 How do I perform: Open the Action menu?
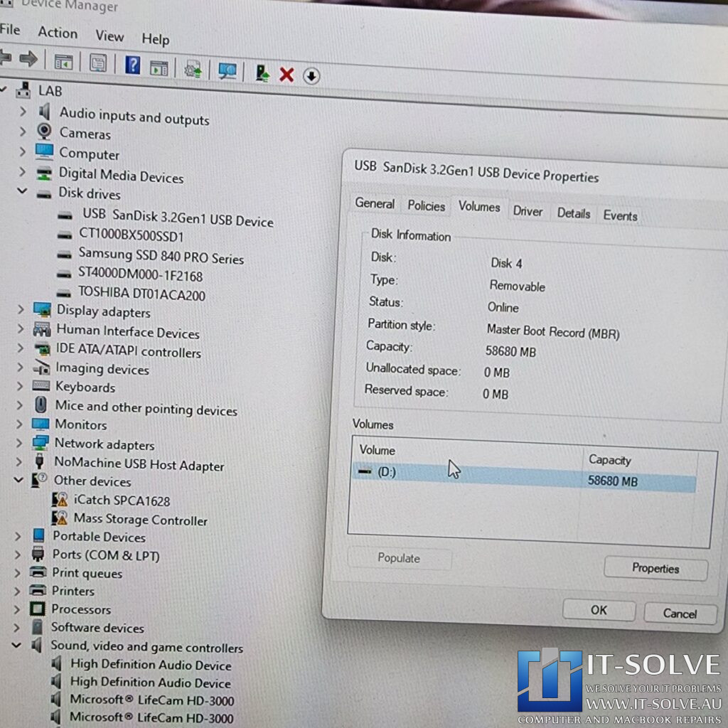57,33
